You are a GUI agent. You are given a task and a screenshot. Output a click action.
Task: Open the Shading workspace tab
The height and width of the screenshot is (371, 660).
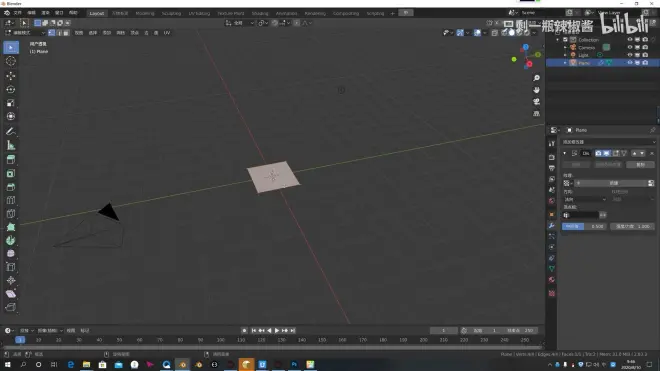[260, 13]
